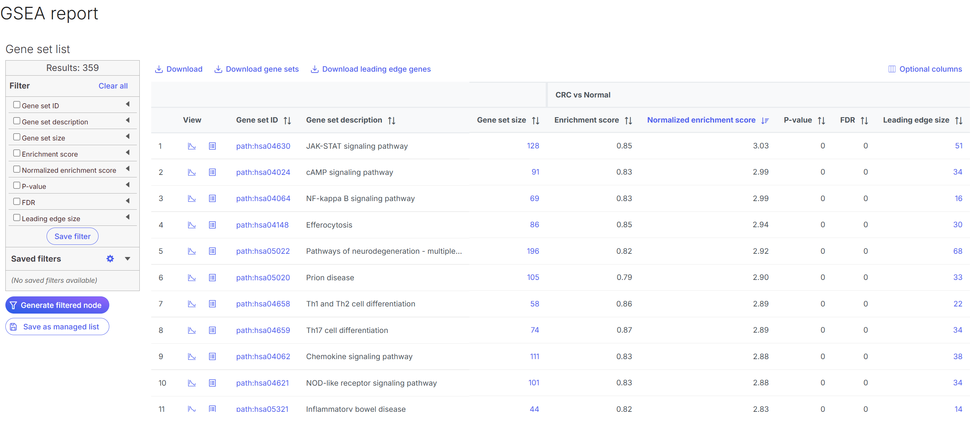The width and height of the screenshot is (980, 424).
Task: Sort by Gene set description arrows
Action: pos(392,121)
